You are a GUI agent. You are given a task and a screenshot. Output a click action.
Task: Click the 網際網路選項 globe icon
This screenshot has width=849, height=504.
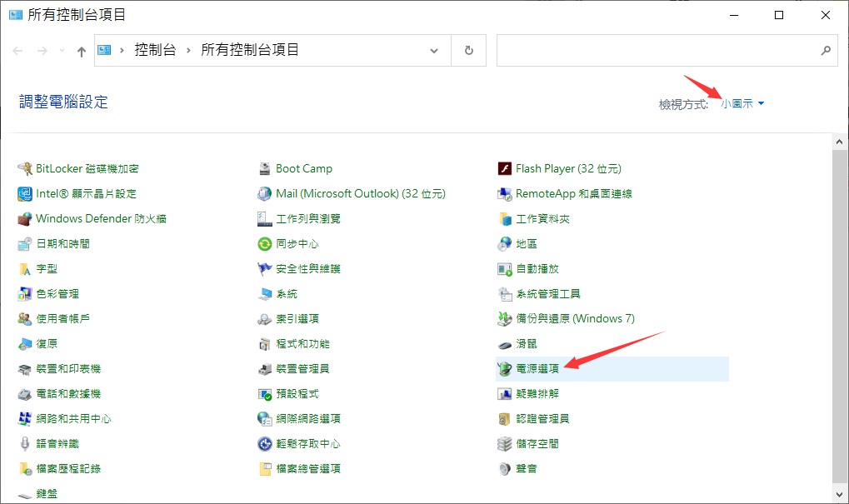(x=265, y=418)
